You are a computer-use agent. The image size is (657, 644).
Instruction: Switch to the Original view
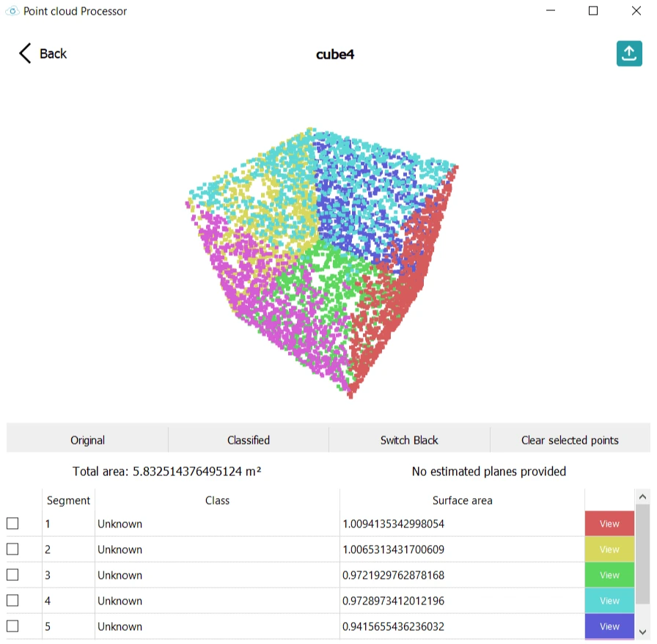pos(87,440)
